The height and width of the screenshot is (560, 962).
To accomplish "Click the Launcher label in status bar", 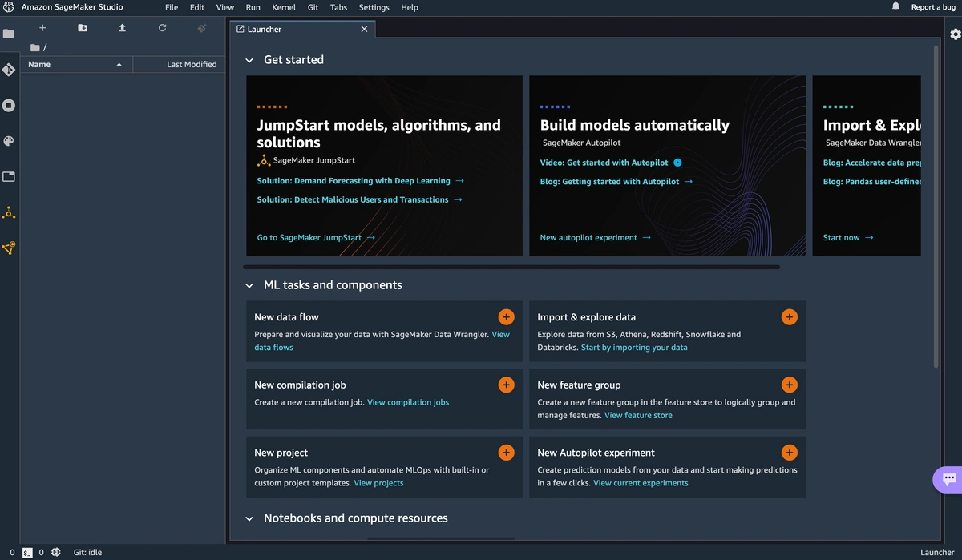I will pos(937,552).
